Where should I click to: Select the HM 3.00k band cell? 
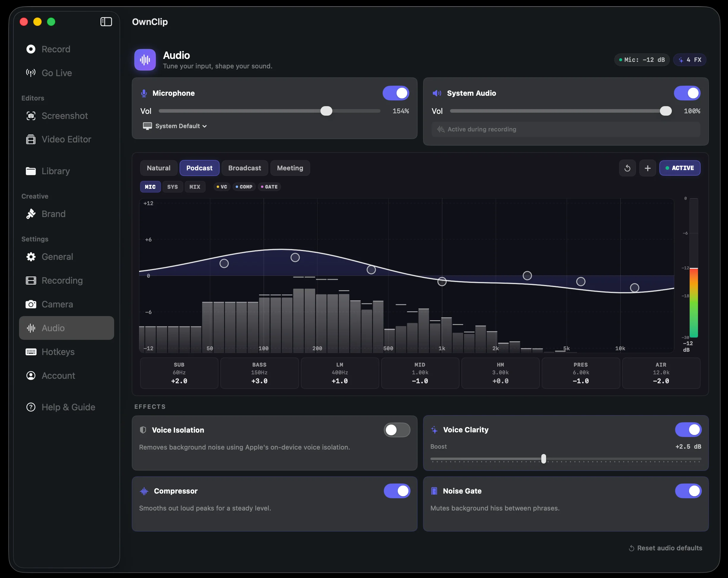click(x=500, y=373)
